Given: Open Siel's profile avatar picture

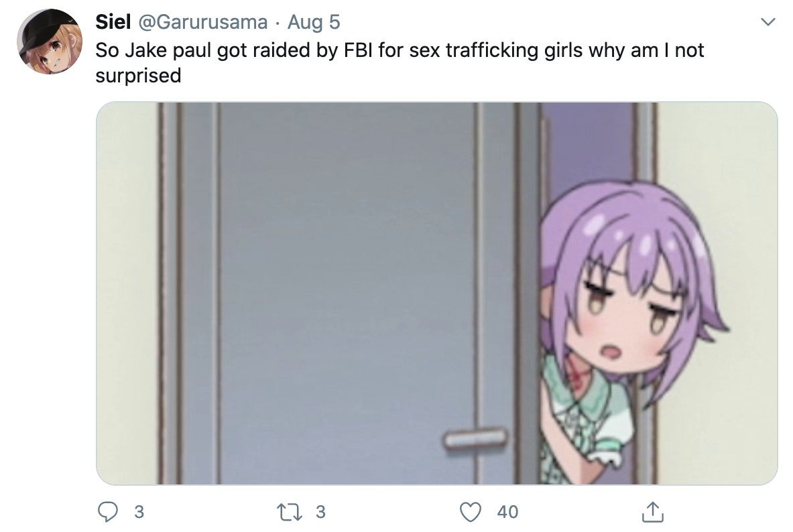Looking at the screenshot, I should [x=50, y=41].
